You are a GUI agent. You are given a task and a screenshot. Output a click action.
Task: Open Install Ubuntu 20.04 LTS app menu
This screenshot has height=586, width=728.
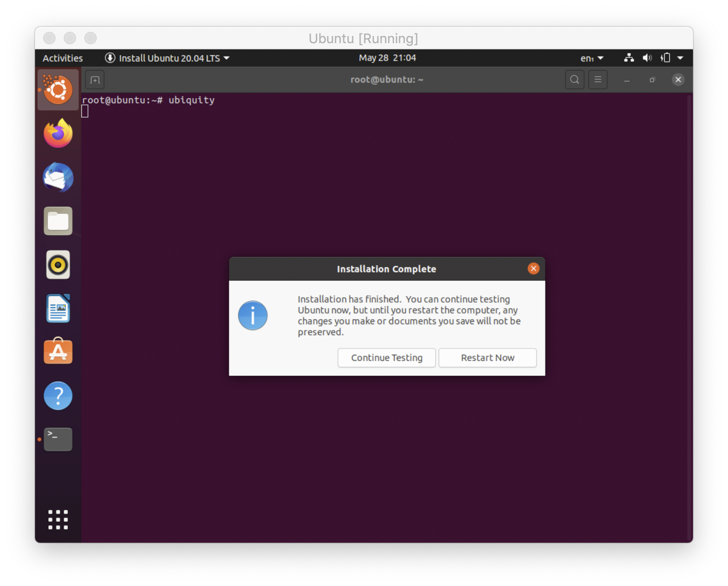(x=167, y=58)
